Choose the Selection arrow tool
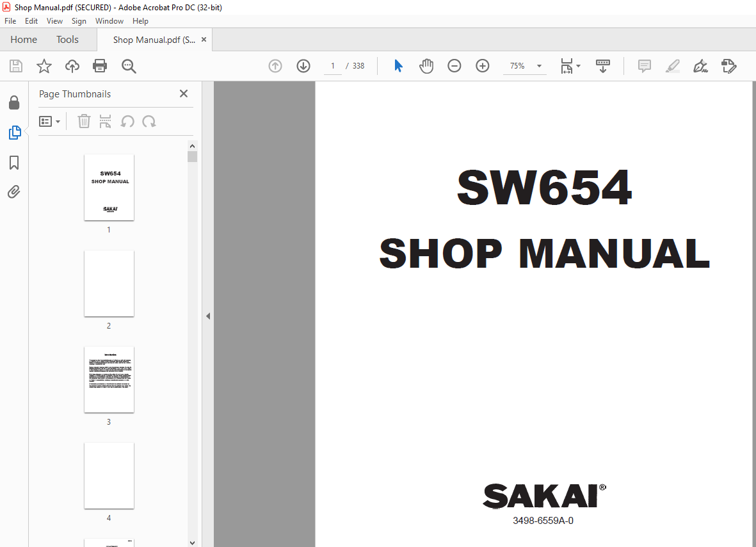Viewport: 756px width, 547px height. [x=398, y=66]
